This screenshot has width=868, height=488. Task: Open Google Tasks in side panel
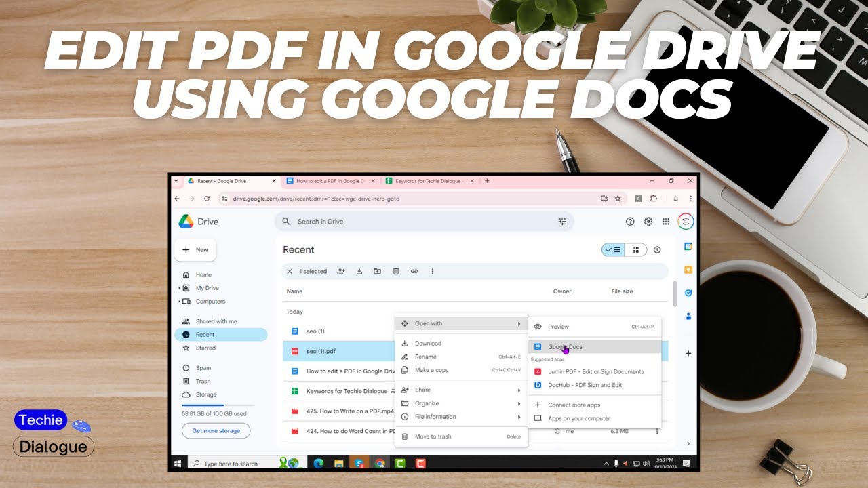[688, 293]
